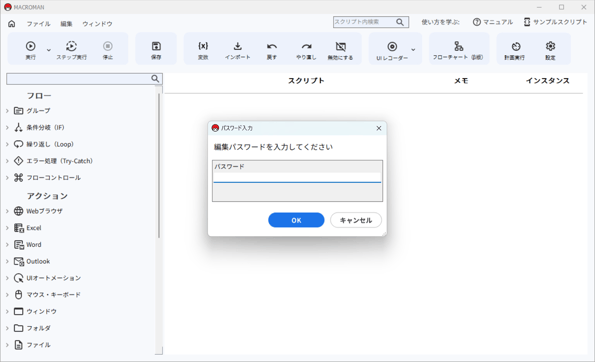Select the マウス・キーボード icon

click(19, 295)
